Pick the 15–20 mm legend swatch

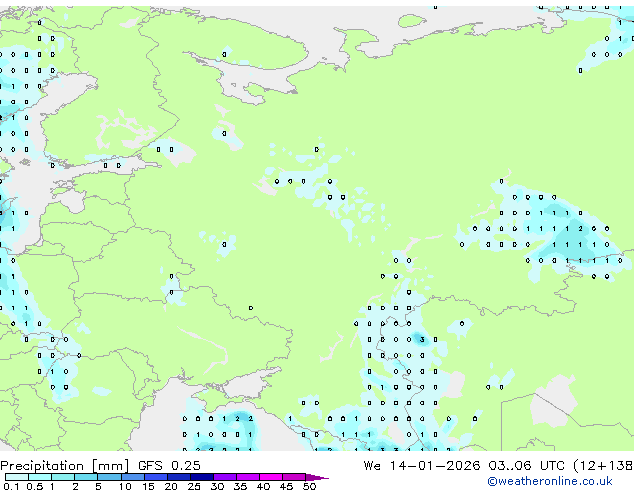155,477
